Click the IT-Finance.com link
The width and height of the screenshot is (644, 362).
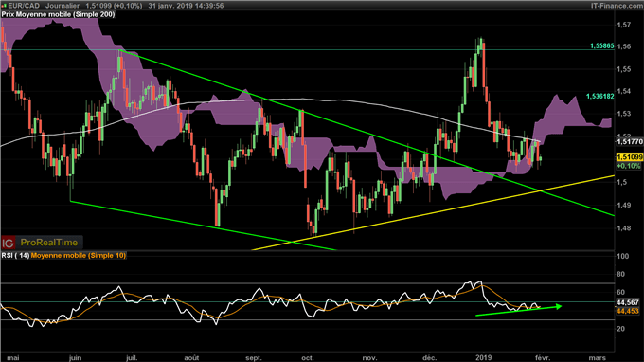[x=617, y=6]
